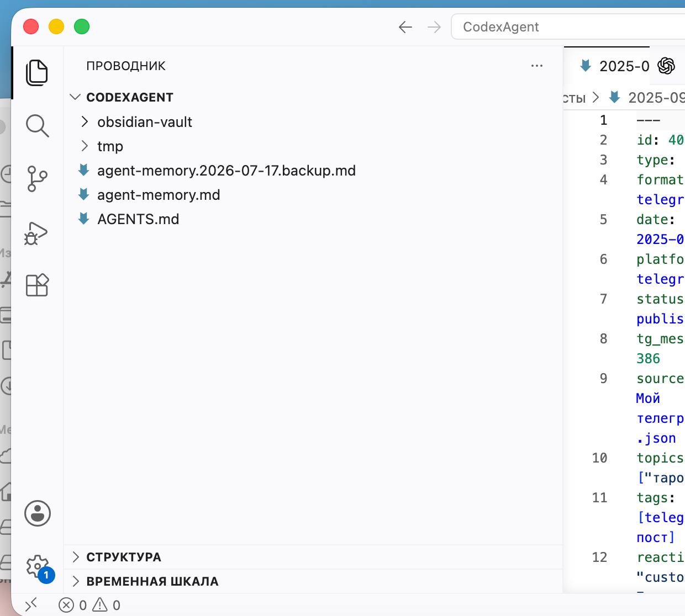Click markdown icon of AGENTS.md
This screenshot has height=616, width=685.
click(x=84, y=219)
